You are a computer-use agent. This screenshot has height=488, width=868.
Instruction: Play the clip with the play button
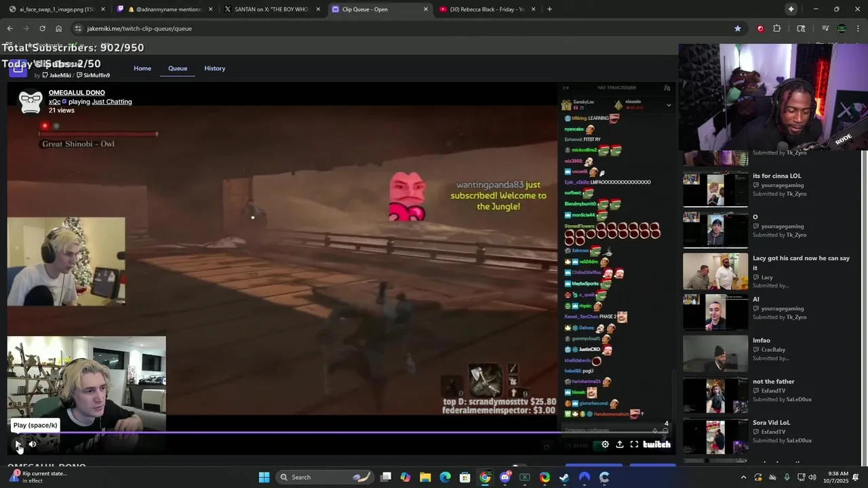(x=18, y=444)
